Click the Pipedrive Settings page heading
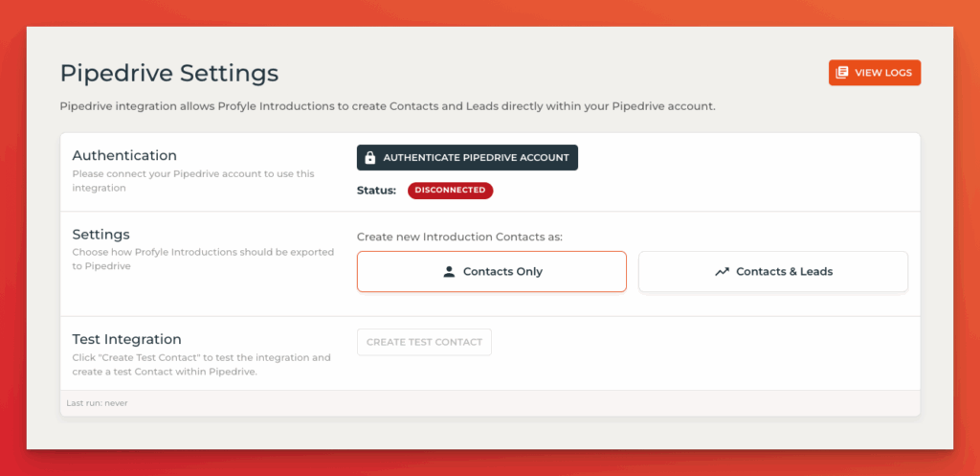 pos(169,73)
